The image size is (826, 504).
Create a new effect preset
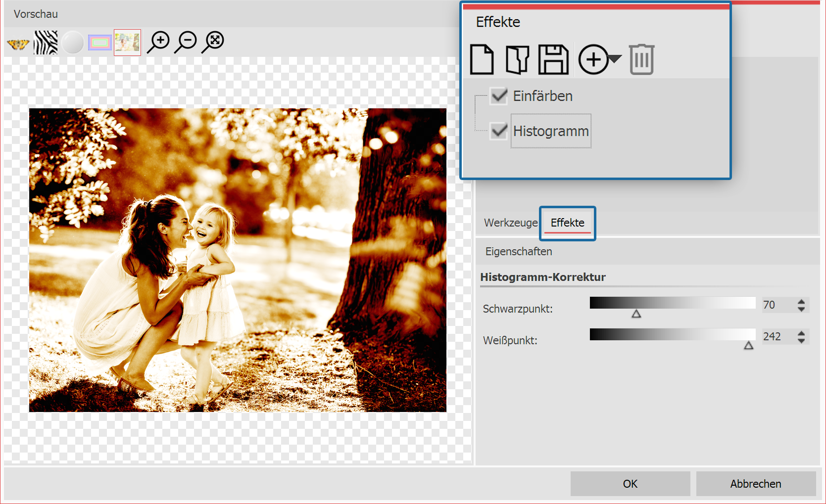pyautogui.click(x=481, y=59)
